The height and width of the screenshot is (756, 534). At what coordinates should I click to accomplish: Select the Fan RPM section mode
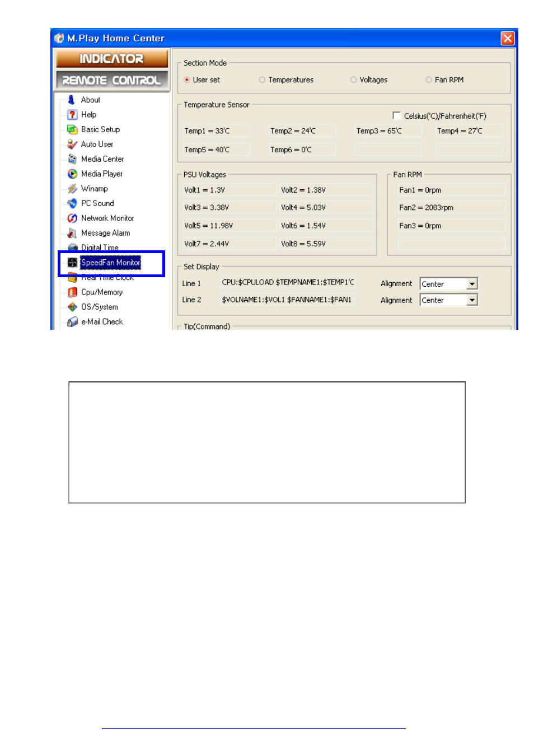click(429, 80)
